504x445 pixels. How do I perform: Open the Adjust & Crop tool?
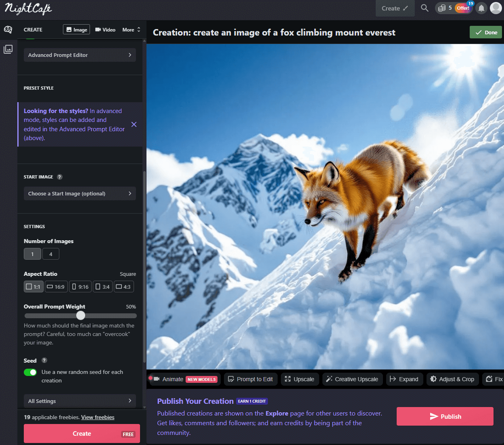pyautogui.click(x=452, y=379)
